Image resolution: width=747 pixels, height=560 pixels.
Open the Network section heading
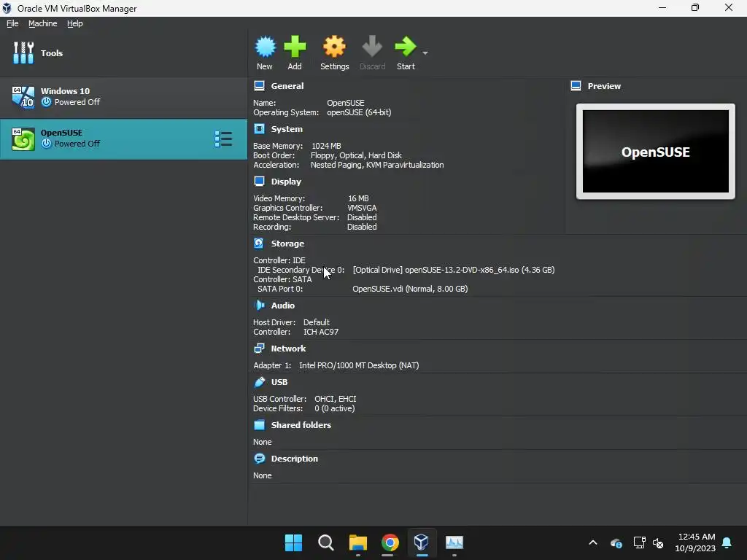[x=288, y=349]
